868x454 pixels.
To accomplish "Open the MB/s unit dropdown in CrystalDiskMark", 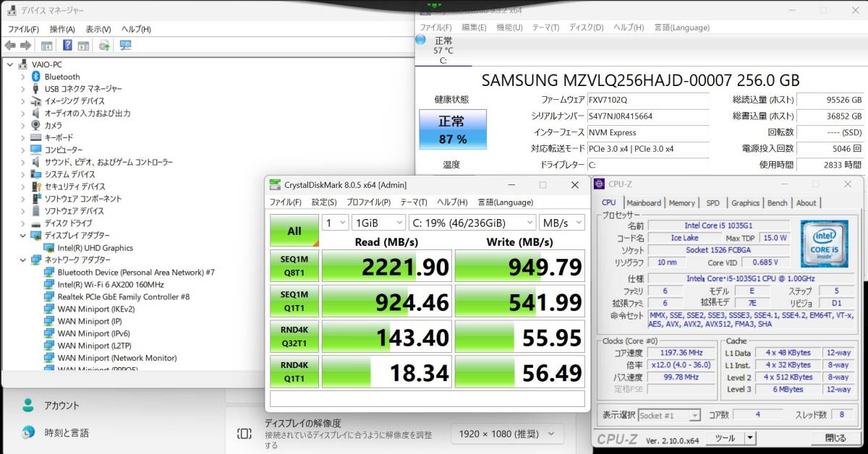I will click(561, 223).
